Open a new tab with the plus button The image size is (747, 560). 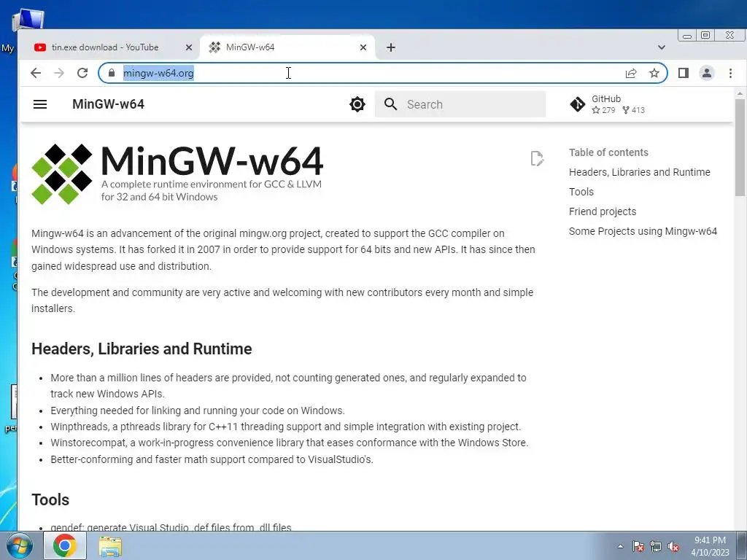[391, 47]
